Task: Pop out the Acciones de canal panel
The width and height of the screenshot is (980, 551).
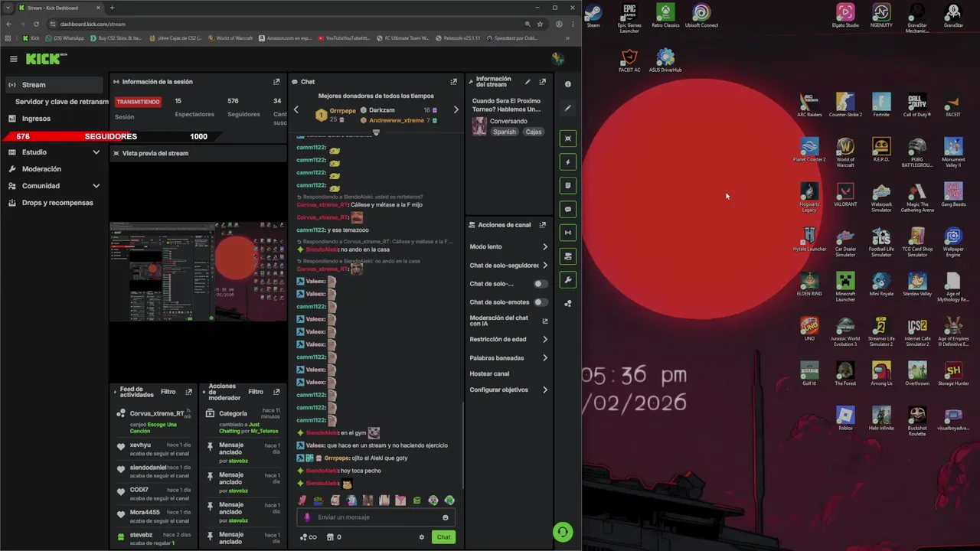Action: 543,225
